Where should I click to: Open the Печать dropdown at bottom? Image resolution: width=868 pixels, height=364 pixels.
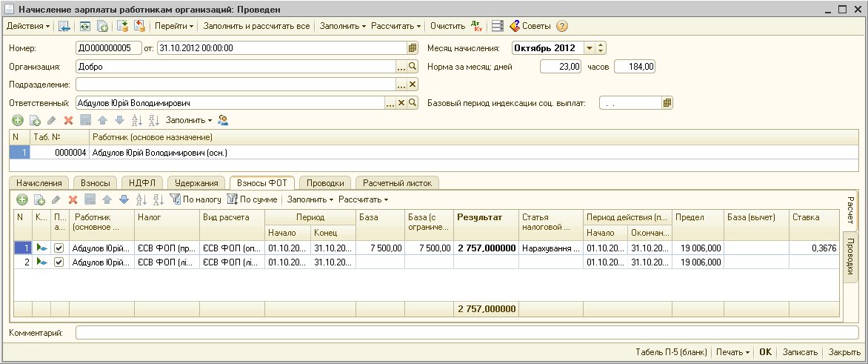click(733, 352)
